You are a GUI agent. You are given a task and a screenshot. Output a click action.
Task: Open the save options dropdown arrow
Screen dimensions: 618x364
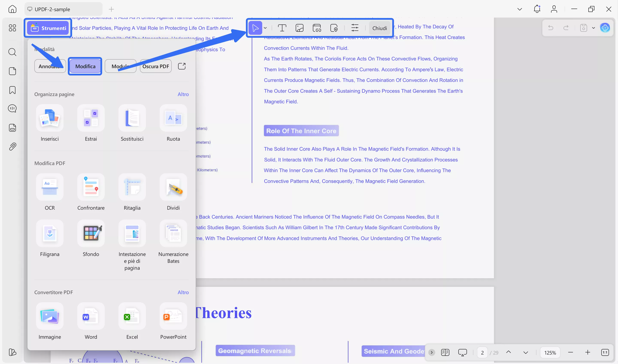(594, 28)
